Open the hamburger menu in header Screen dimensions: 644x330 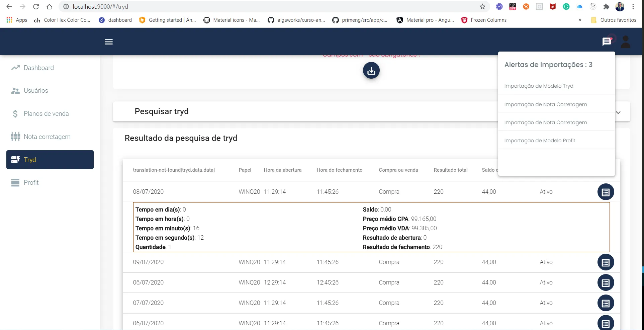(x=109, y=42)
